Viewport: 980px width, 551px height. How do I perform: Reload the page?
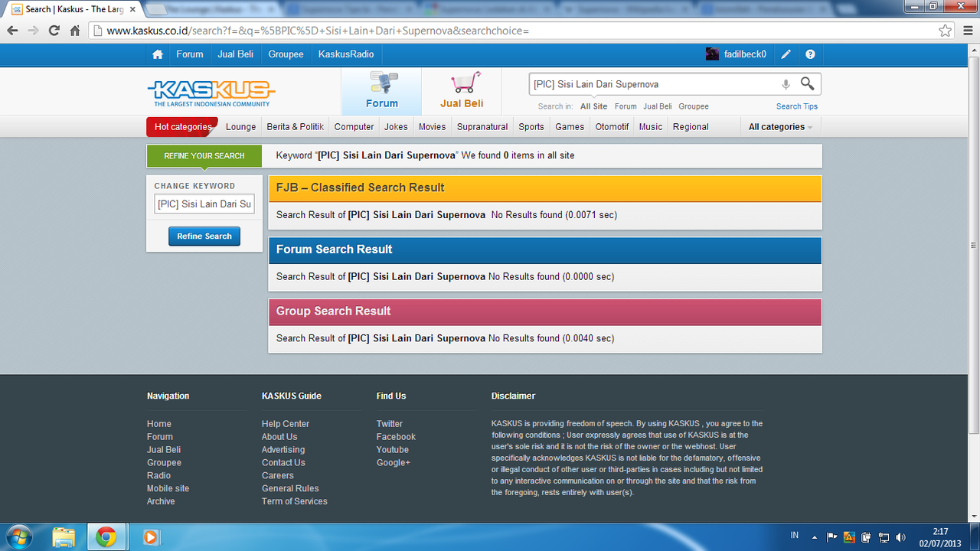(54, 31)
